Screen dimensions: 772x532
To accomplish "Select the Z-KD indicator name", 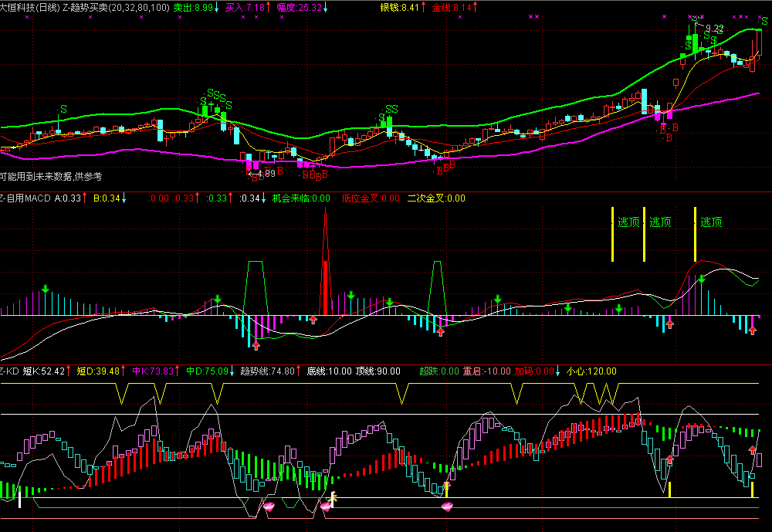I will [x=9, y=371].
